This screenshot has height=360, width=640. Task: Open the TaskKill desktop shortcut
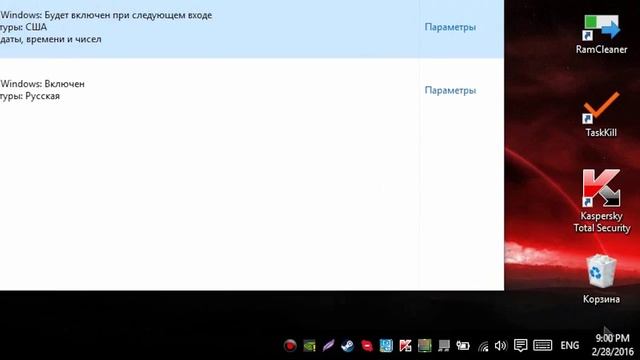tap(601, 115)
